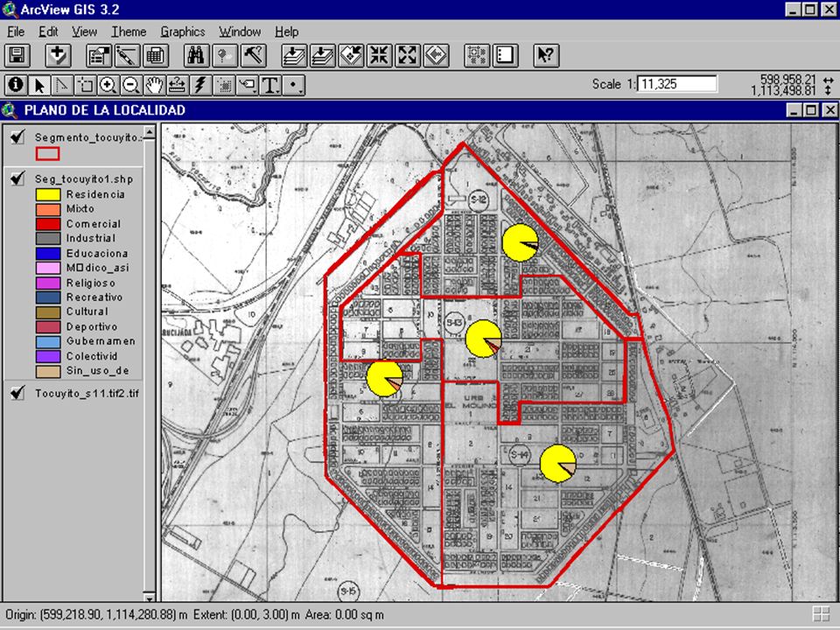Open the Text tool palette
Viewport: 840px width, 630px height.
pyautogui.click(x=270, y=85)
